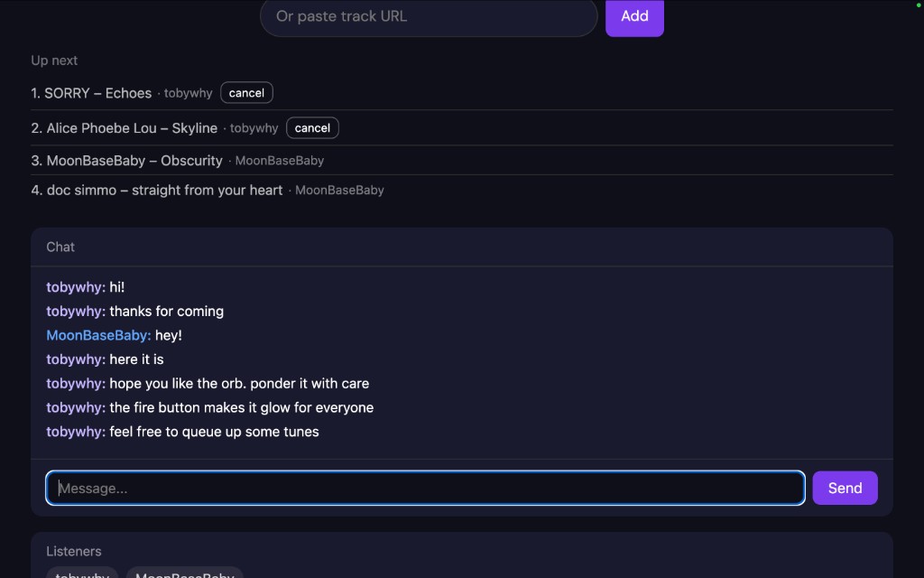Cancel the Alice Phoebe Lou – Skyline track
The height and width of the screenshot is (578, 924).
tap(312, 128)
